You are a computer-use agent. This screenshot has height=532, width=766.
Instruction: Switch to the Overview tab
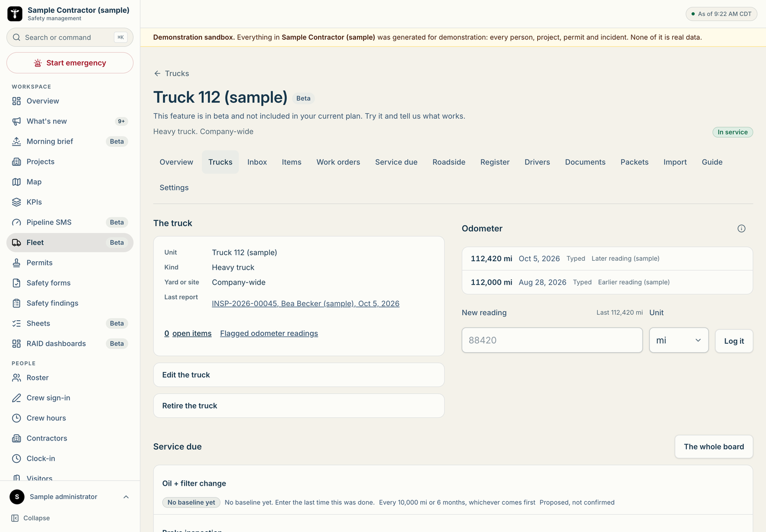tap(177, 162)
